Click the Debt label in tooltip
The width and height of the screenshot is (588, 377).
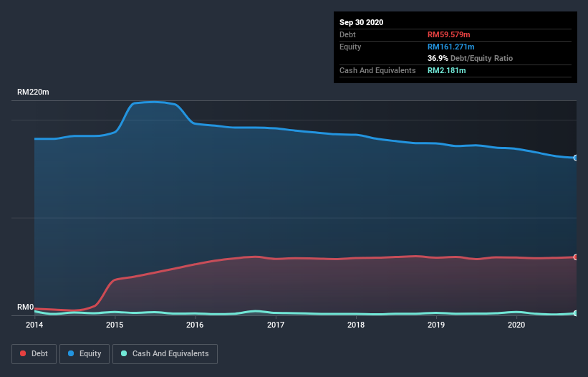pyautogui.click(x=347, y=34)
